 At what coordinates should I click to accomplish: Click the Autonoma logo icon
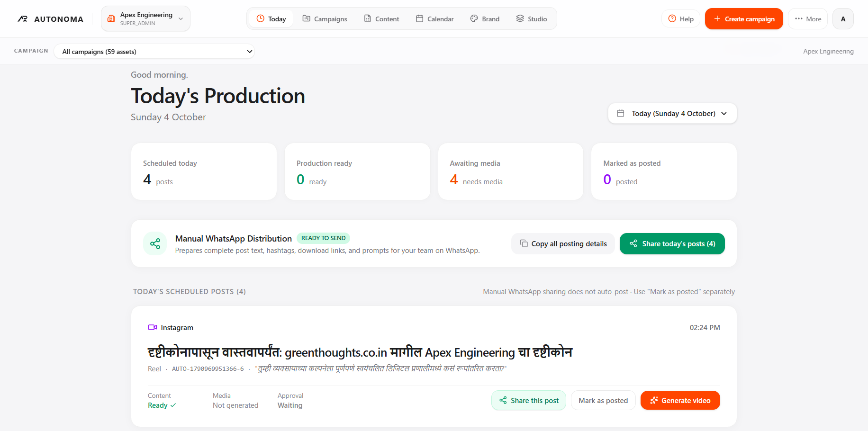[x=22, y=19]
